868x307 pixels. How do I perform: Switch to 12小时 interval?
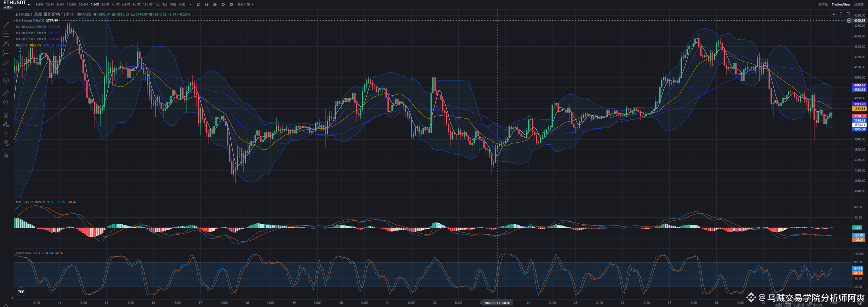tap(148, 4)
